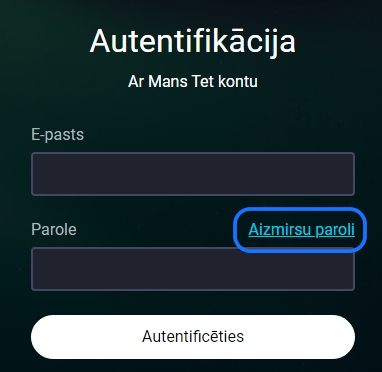Submit login with the white Autentificēties button
382x372 pixels.
[193, 337]
